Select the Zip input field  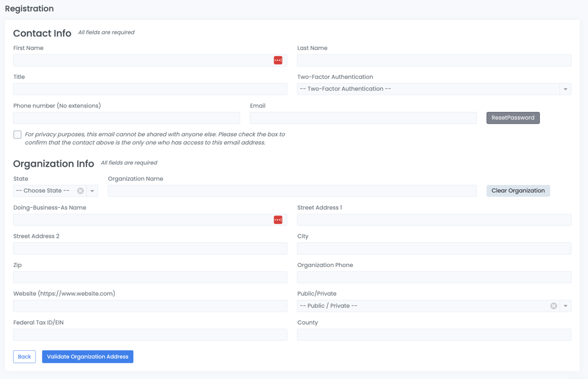150,277
